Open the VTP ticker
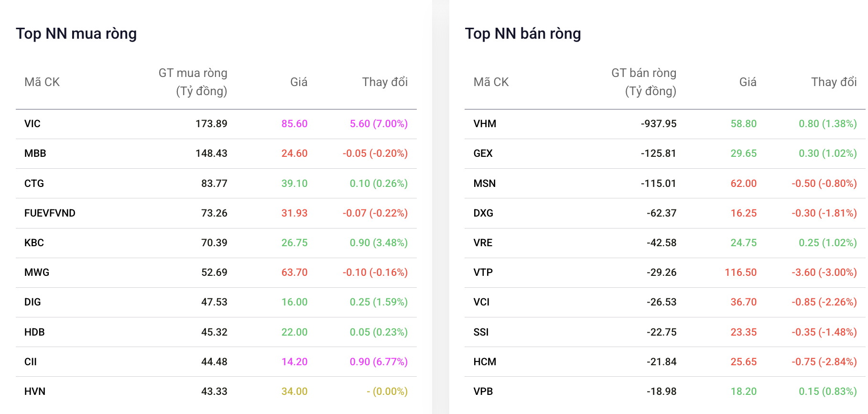 483,272
